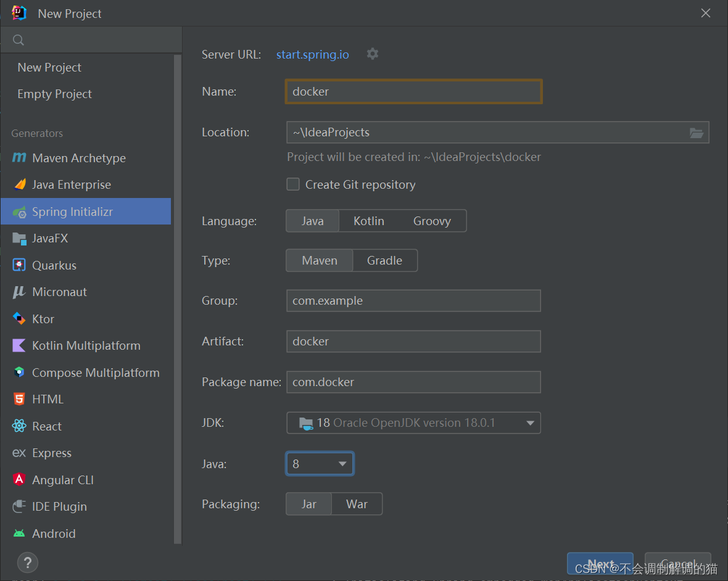Select War packaging
Screen dimensions: 728x581
(x=357, y=504)
